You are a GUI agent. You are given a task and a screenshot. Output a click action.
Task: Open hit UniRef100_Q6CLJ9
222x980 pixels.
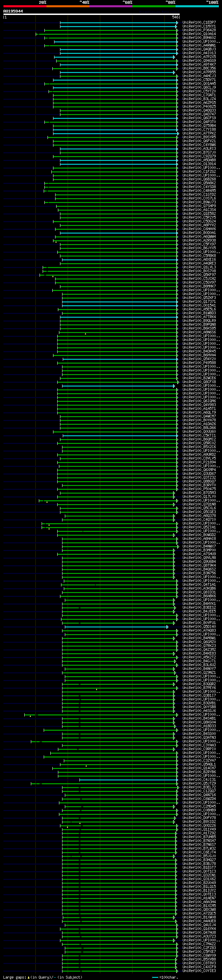(x=199, y=88)
